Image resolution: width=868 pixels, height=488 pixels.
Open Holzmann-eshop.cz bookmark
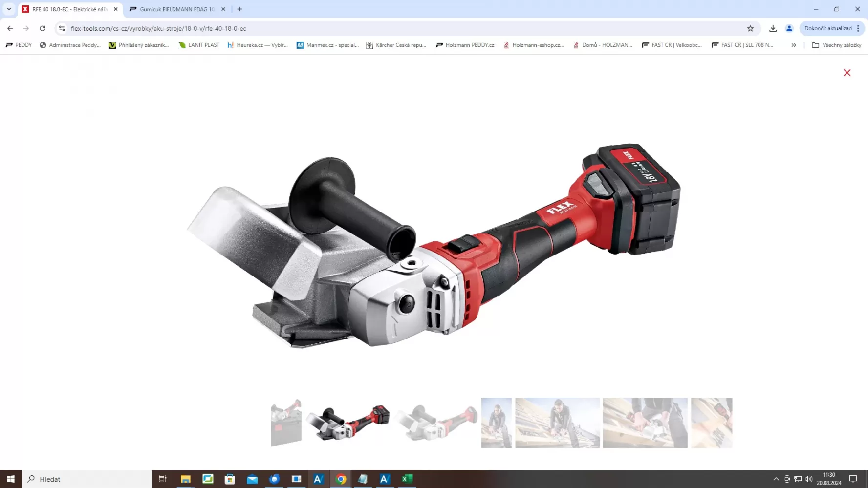click(533, 45)
